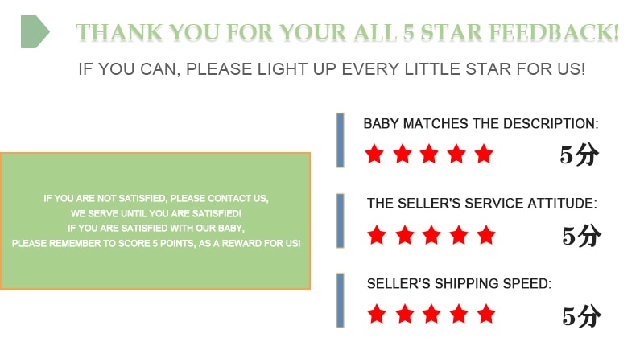Select the first star under Seller's Service Attitude
644x338 pixels.
click(377, 235)
